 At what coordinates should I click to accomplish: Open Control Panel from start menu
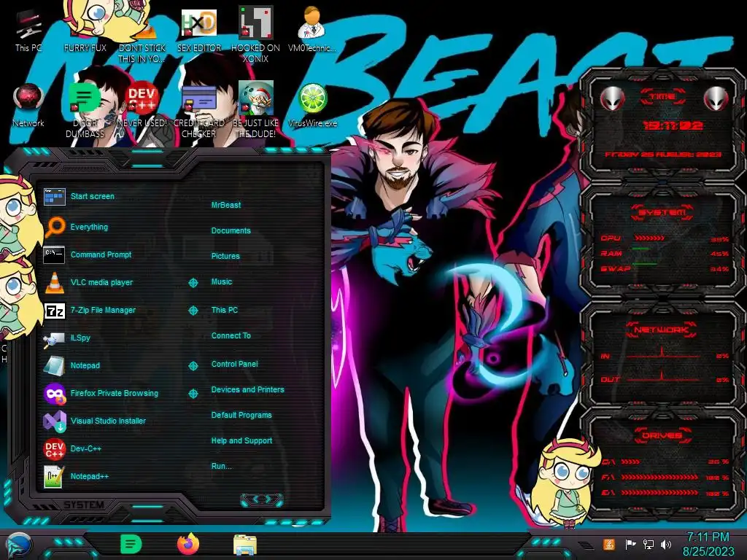(234, 364)
